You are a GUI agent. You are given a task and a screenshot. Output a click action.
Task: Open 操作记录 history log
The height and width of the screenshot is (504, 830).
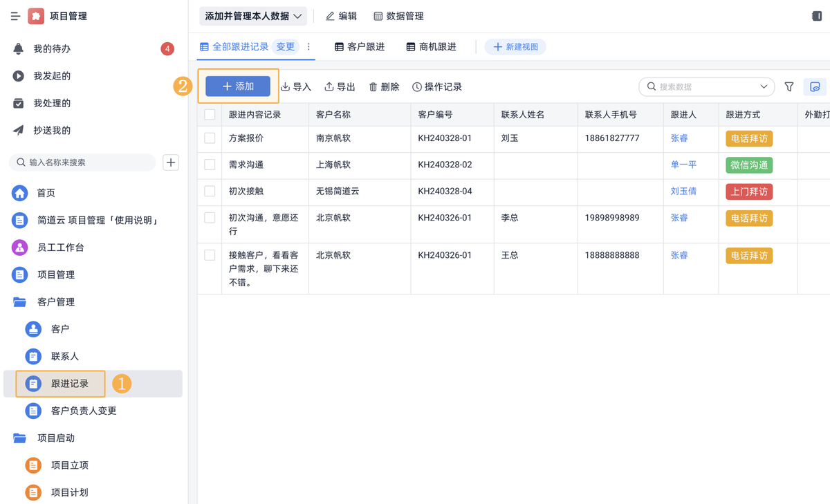pos(437,87)
